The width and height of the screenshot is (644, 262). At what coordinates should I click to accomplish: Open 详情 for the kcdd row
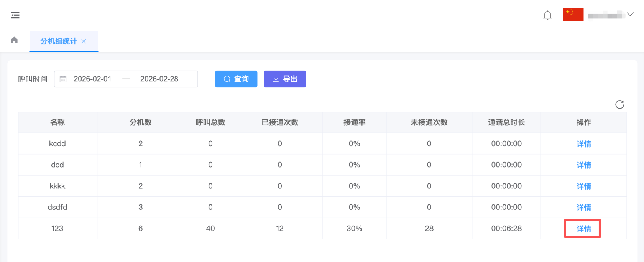[583, 144]
